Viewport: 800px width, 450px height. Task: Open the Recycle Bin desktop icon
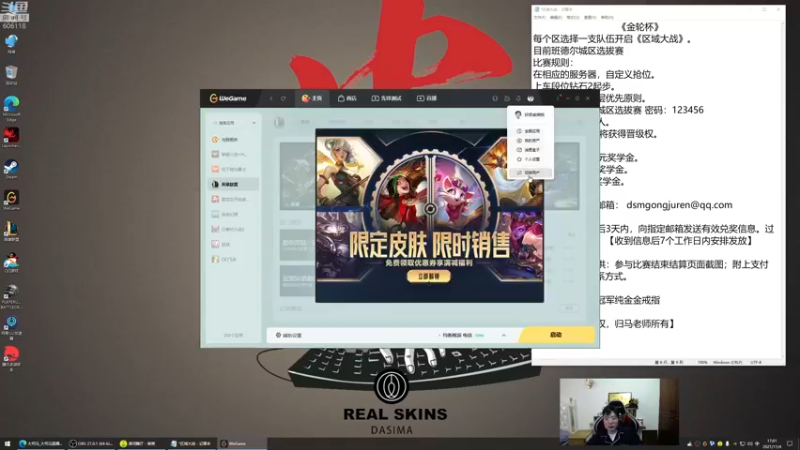pos(11,74)
